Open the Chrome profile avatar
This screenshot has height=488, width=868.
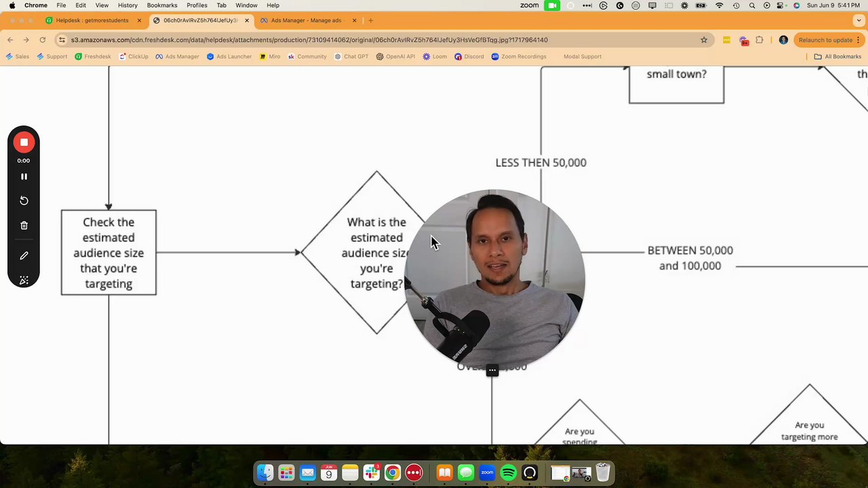tap(783, 40)
